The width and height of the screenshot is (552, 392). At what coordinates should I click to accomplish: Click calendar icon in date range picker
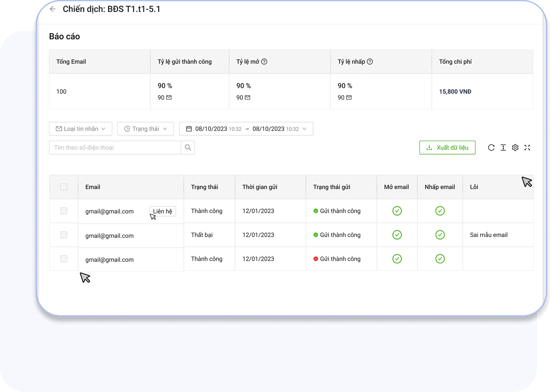click(189, 129)
